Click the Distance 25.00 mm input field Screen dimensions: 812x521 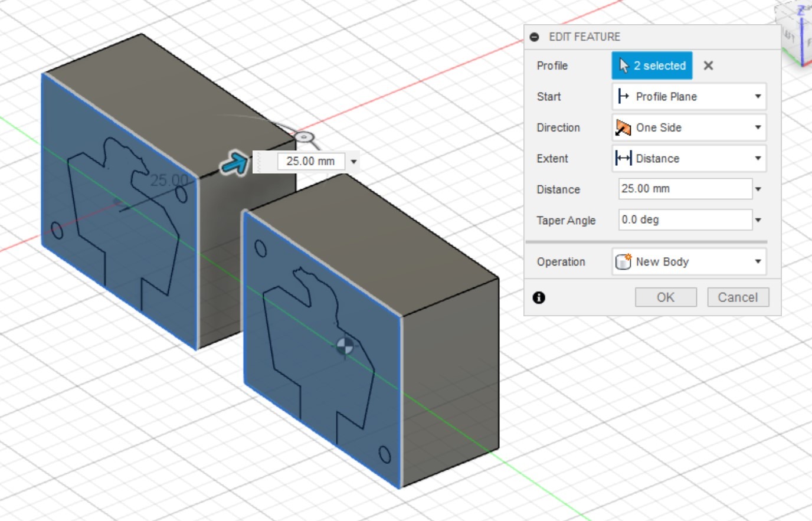(x=685, y=189)
